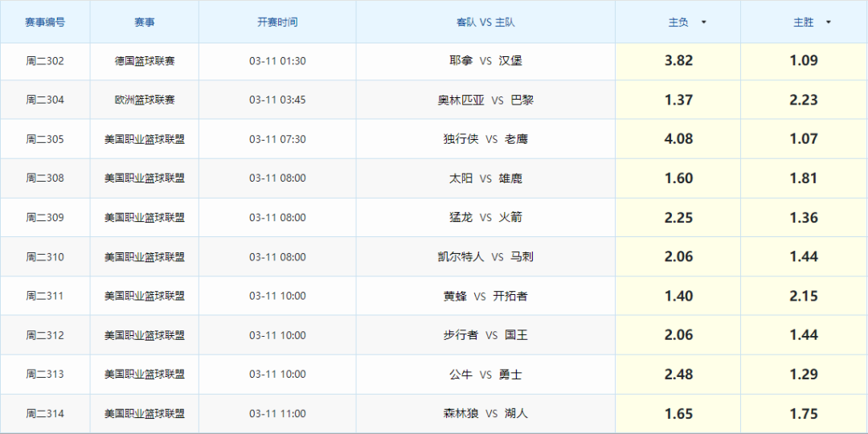Image resolution: width=868 pixels, height=434 pixels.
Task: Click match number 周二302
Action: click(x=45, y=61)
